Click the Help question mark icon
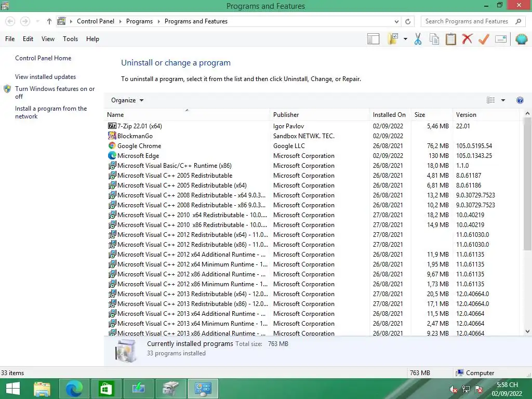The width and height of the screenshot is (532, 399). coord(520,100)
